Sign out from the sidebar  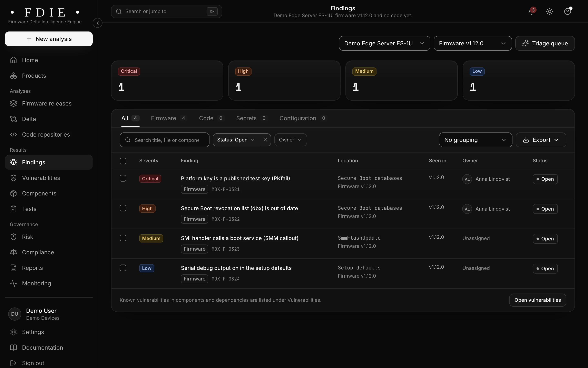49,363
